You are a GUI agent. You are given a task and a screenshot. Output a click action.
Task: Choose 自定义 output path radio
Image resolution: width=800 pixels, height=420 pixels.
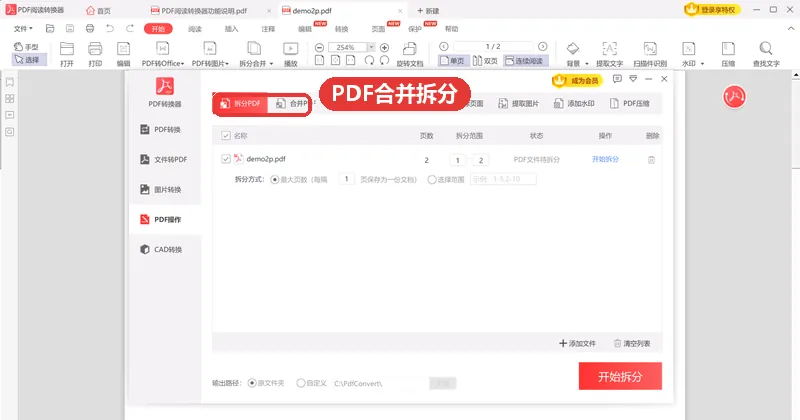301,383
